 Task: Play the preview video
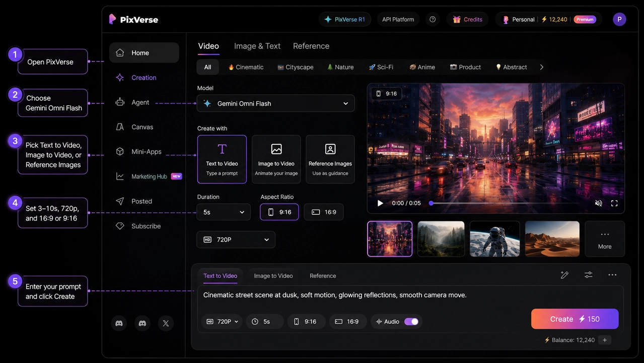coord(380,203)
